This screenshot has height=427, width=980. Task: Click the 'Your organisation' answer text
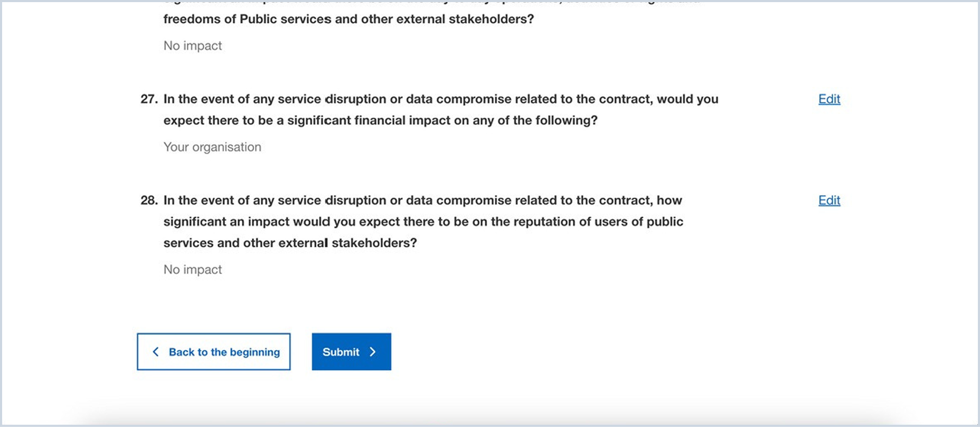[212, 147]
